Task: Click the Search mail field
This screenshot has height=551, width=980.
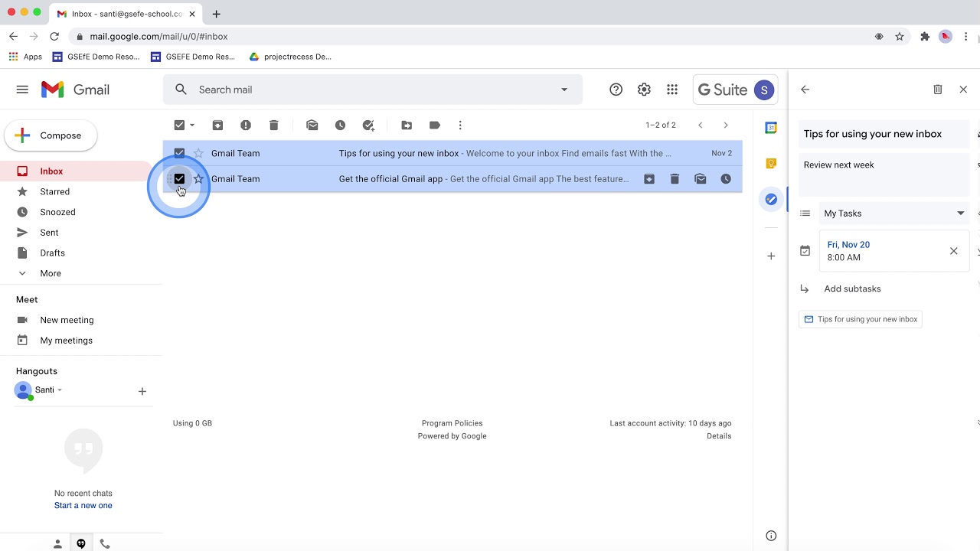Action: (373, 90)
